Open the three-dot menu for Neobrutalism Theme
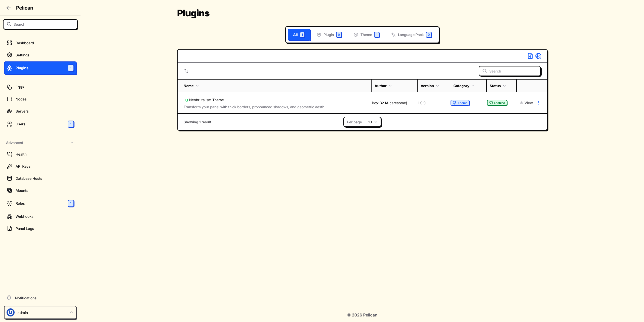Image resolution: width=644 pixels, height=322 pixels. (x=538, y=103)
